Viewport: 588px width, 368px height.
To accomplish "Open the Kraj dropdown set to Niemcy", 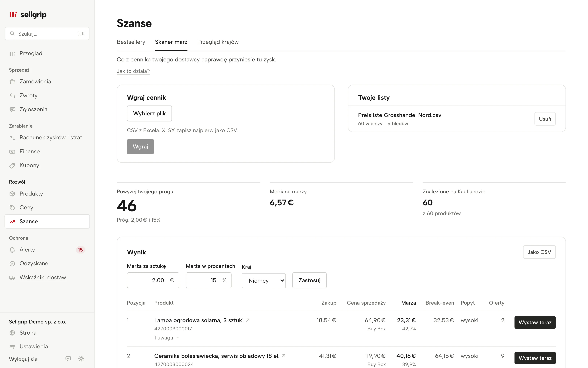I will tap(264, 280).
